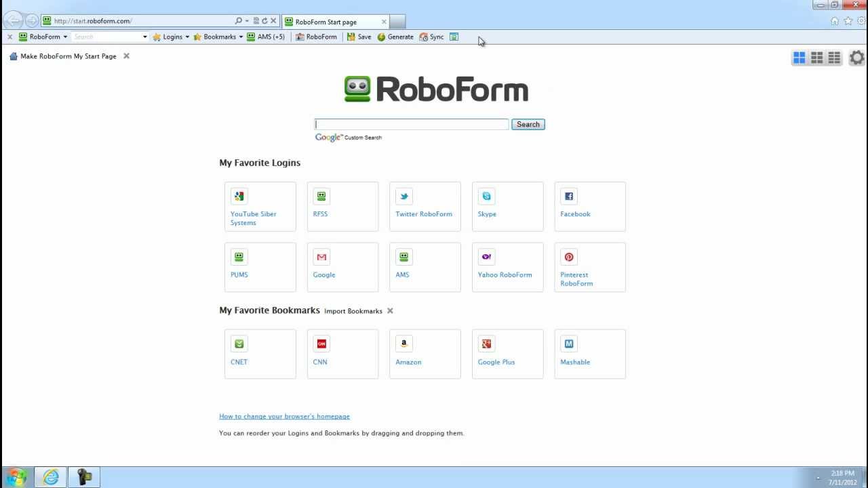Viewport: 868px width, 488px height.
Task: Click the recorder app taskbar icon
Action: point(84,477)
